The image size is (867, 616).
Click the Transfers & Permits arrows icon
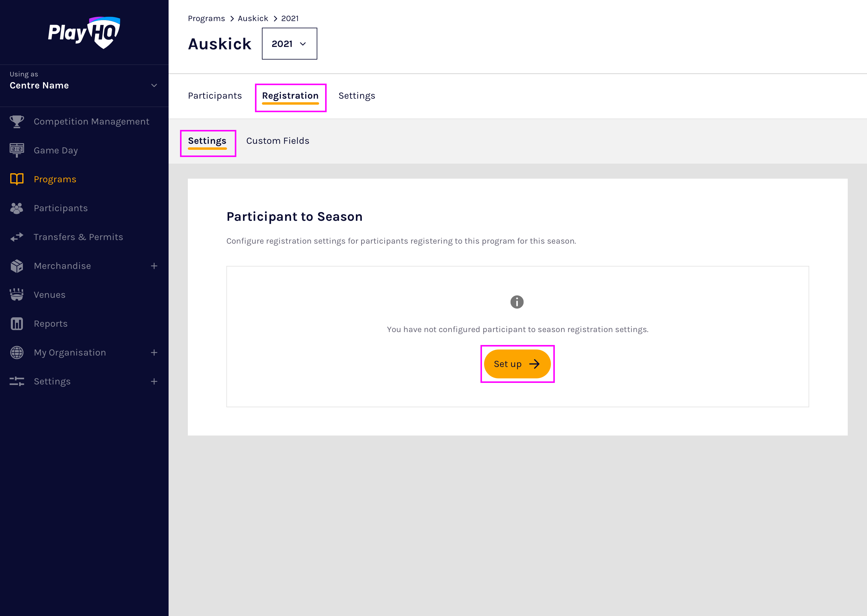pyautogui.click(x=17, y=237)
